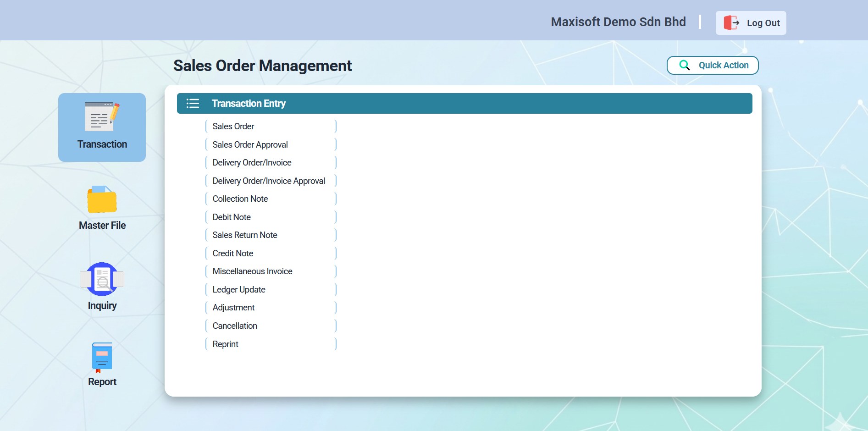Select the Reprint entry
The height and width of the screenshot is (431, 868).
point(271,344)
